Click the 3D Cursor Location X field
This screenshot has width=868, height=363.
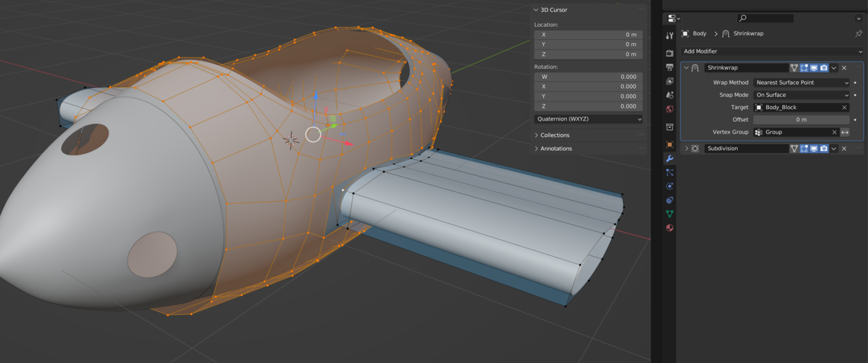(x=587, y=35)
